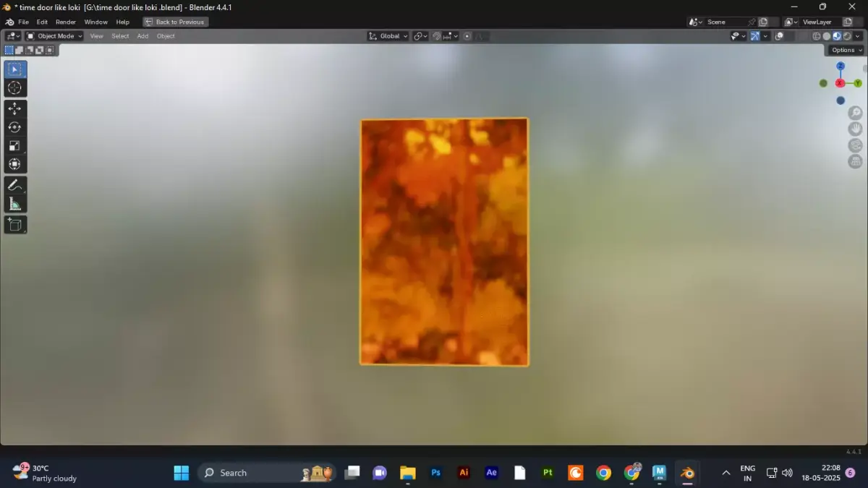This screenshot has height=488, width=868.
Task: Open the transform pivot point dropdown
Action: 420,35
